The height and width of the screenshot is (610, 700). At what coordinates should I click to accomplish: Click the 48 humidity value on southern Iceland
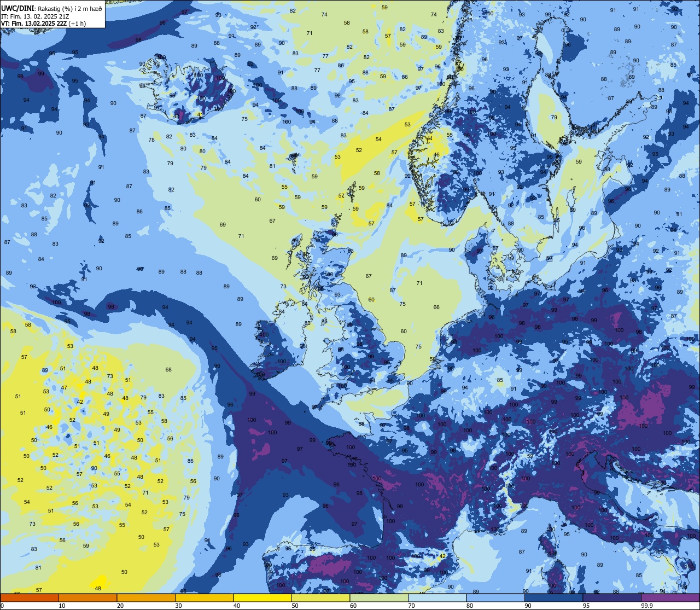[x=177, y=116]
